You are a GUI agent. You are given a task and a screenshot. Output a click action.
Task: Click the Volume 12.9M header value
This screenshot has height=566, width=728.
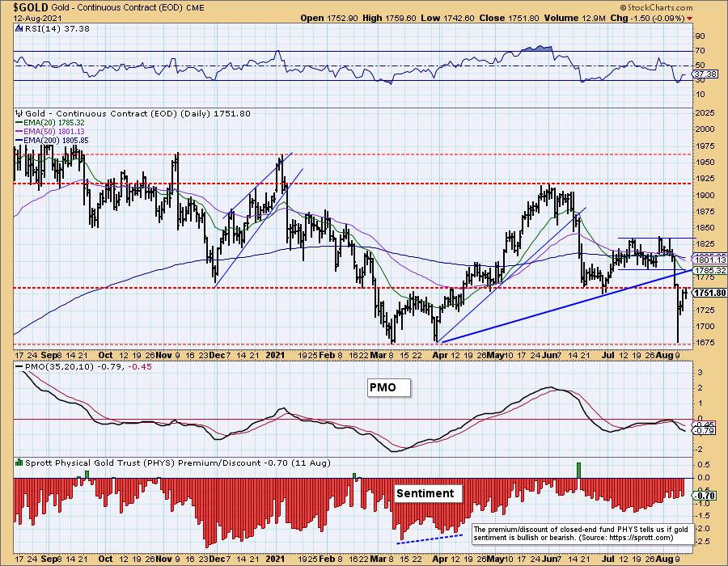tap(574, 18)
